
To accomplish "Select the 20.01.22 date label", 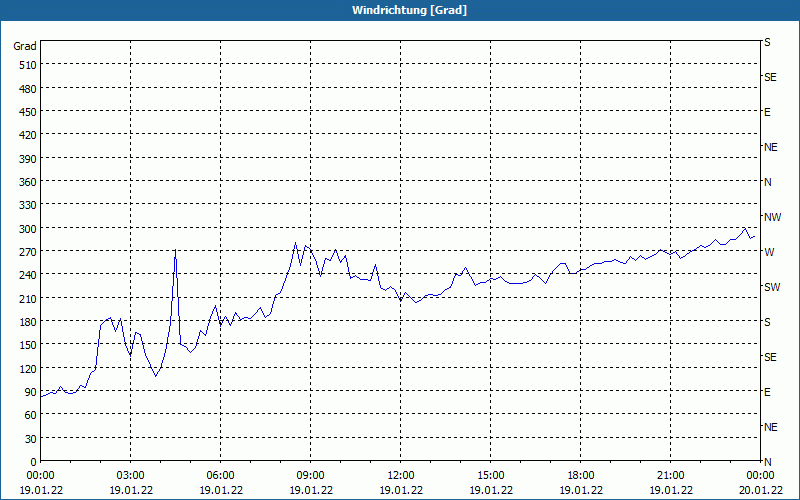I will point(760,490).
